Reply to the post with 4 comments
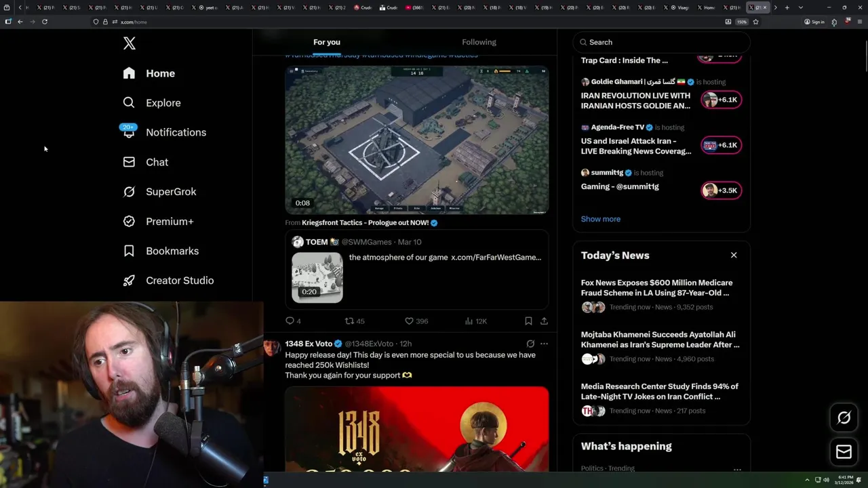This screenshot has height=488, width=868. (x=294, y=321)
